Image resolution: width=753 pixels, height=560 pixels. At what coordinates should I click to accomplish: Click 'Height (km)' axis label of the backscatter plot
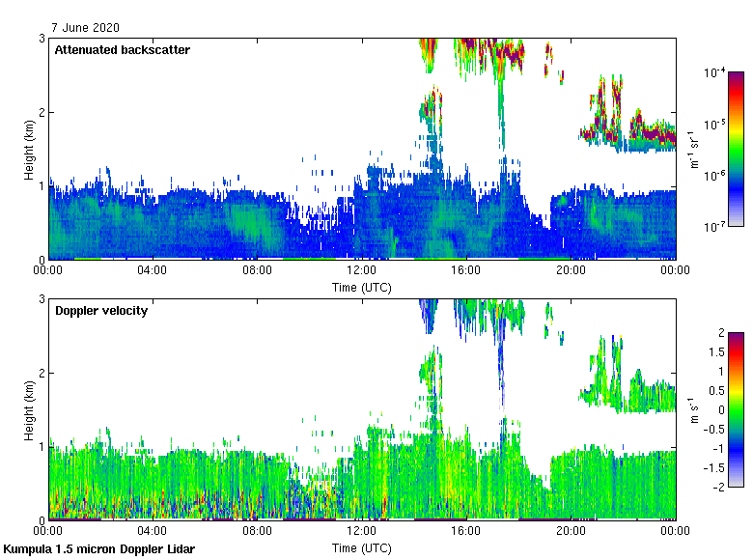[29, 149]
